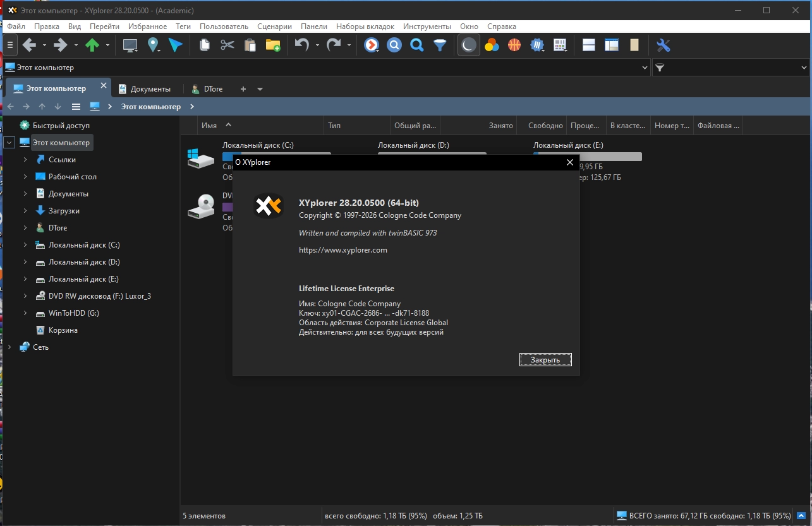Screen dimensions: 812x526
Task: Close the О XYplorer dialog with X
Action: point(569,162)
